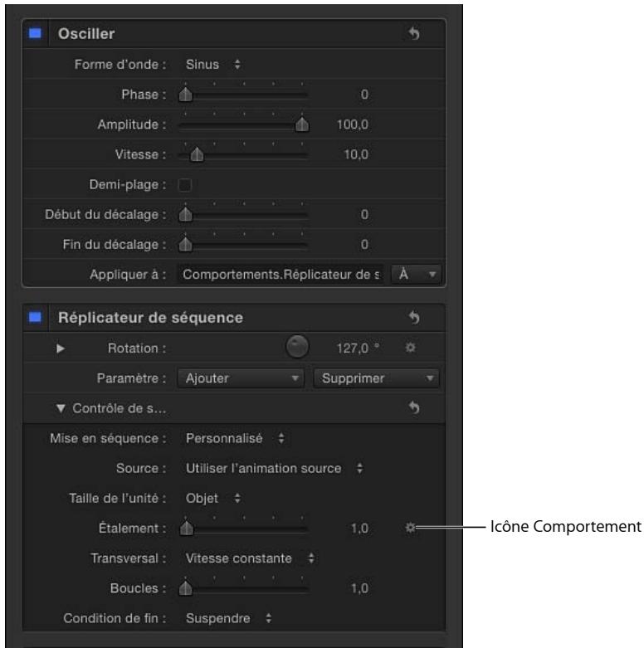The image size is (644, 648).
Task: Reset the Osciller behavior parameters
Action: click(414, 33)
